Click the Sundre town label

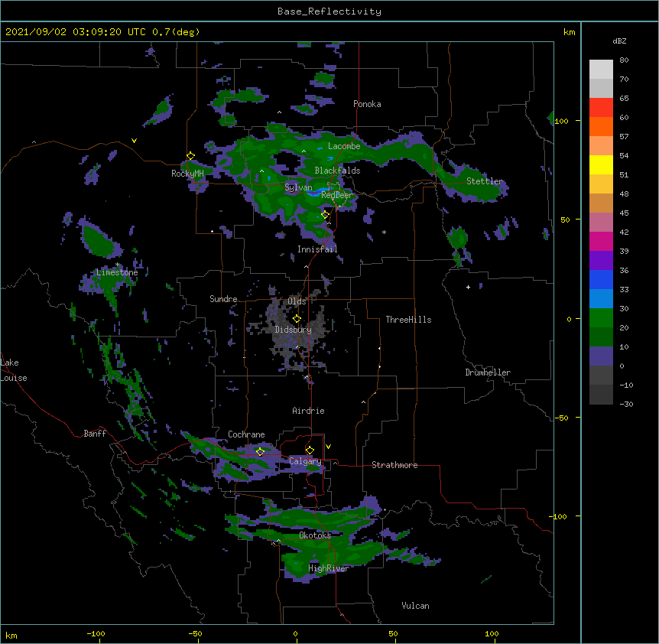223,299
